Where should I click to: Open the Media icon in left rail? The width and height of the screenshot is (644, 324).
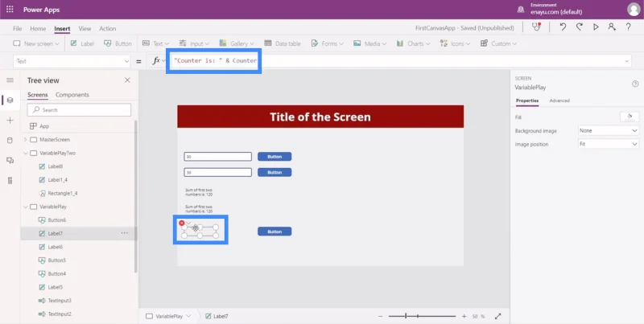(10, 160)
